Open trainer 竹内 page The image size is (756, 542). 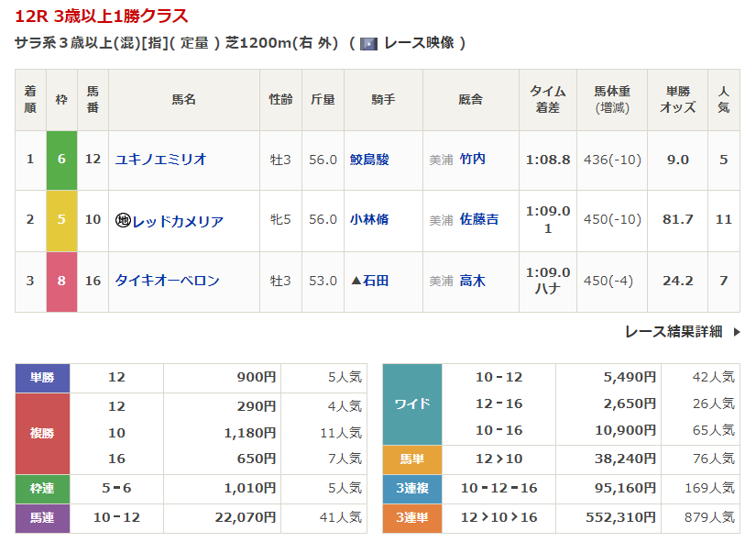(x=472, y=159)
